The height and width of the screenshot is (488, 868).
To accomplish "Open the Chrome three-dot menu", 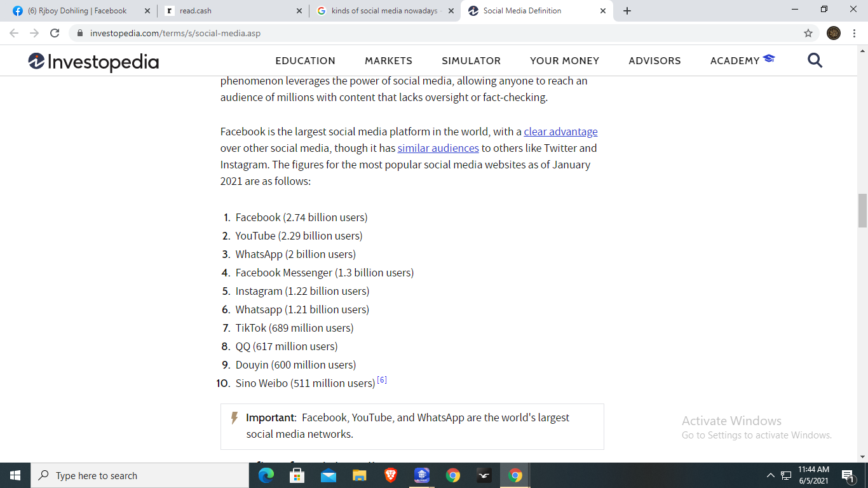I will click(855, 33).
